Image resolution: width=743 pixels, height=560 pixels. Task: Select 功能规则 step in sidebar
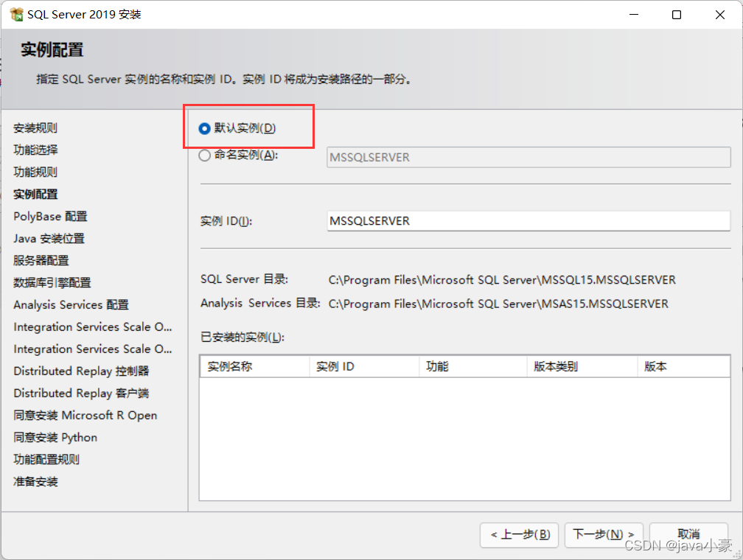point(35,172)
